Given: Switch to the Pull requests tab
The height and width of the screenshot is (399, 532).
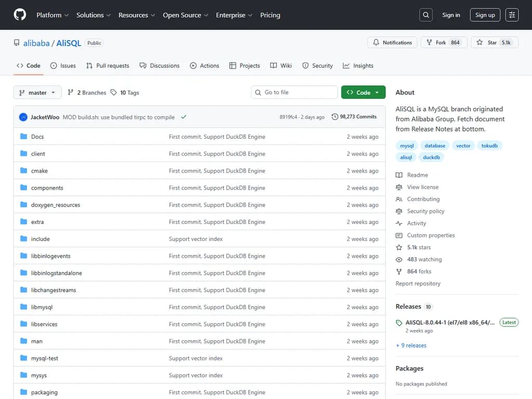Looking at the screenshot, I should pyautogui.click(x=108, y=65).
